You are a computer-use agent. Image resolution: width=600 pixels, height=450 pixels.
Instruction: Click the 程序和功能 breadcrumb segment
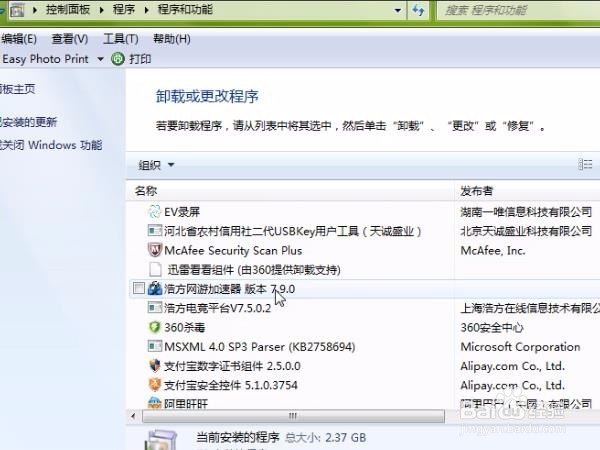pyautogui.click(x=185, y=9)
